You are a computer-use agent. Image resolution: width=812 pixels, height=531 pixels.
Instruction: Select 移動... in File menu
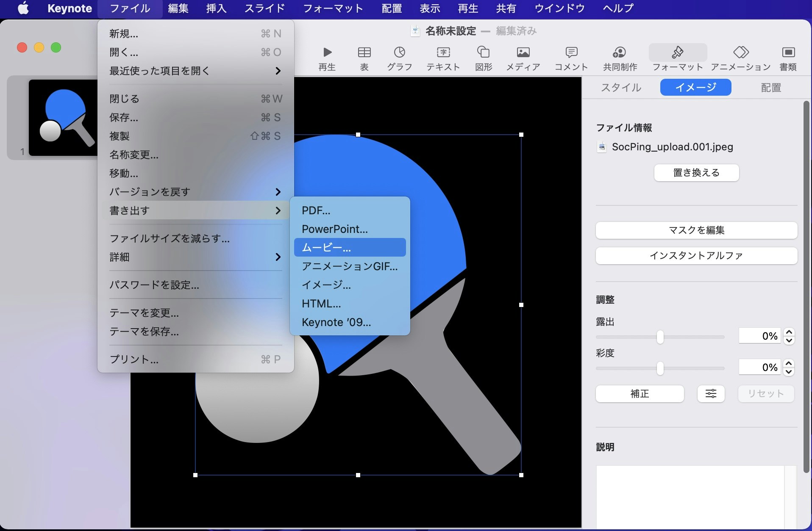[x=195, y=173]
